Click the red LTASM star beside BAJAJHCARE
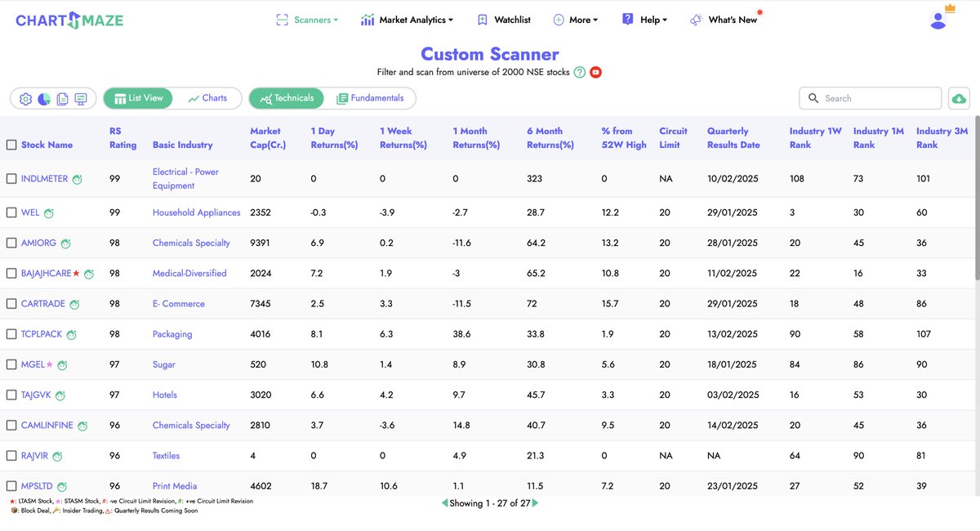This screenshot has height=531, width=980. (76, 274)
